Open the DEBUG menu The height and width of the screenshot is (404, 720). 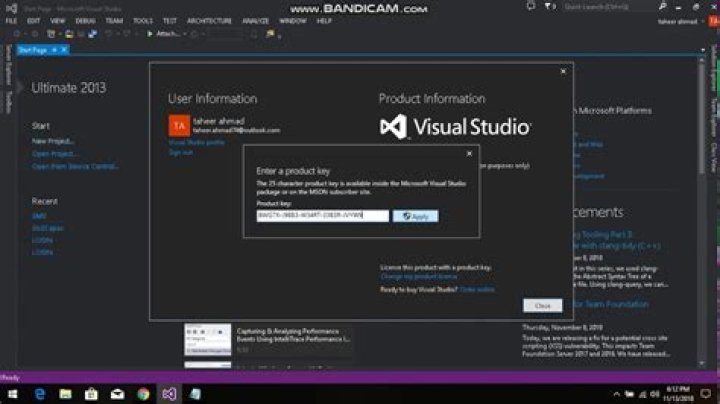click(85, 21)
